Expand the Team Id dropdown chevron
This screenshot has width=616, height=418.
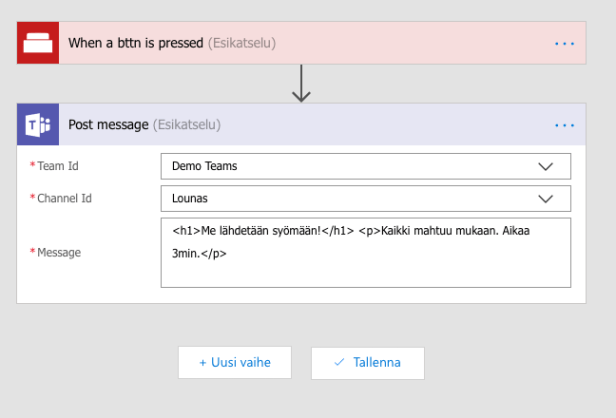click(x=545, y=166)
